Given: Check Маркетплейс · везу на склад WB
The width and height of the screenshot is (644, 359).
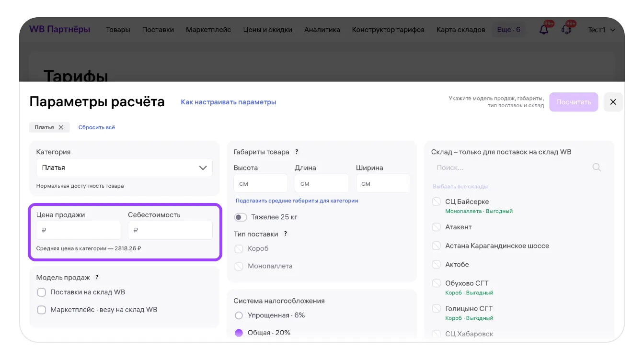Looking at the screenshot, I should pyautogui.click(x=42, y=310).
